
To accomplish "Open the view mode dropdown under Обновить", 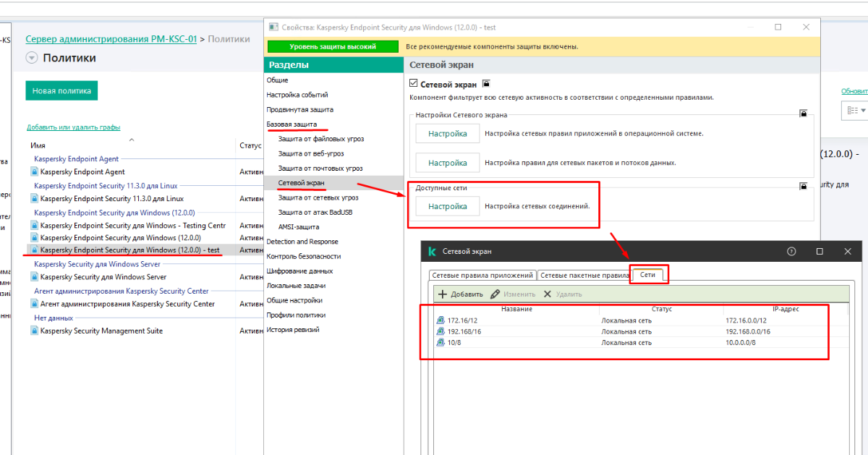I will click(855, 111).
